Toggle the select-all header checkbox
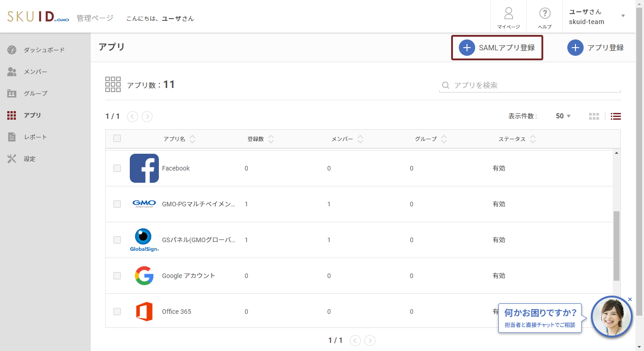 point(117,139)
